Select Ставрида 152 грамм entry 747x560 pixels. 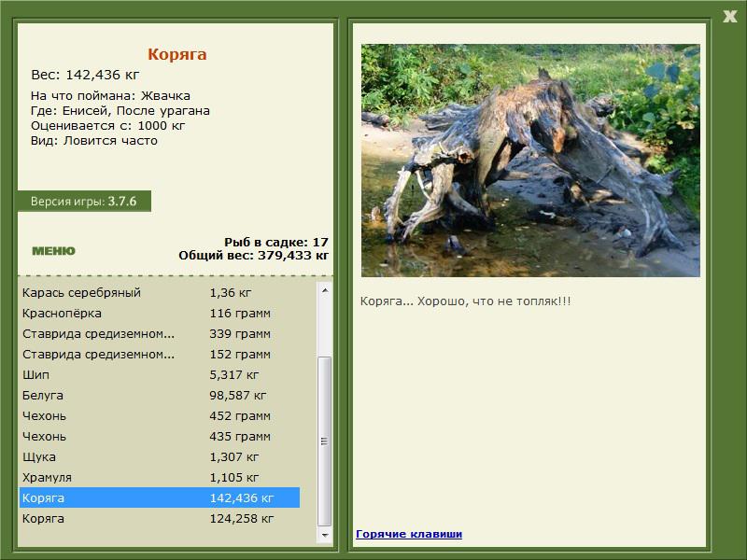(160, 354)
